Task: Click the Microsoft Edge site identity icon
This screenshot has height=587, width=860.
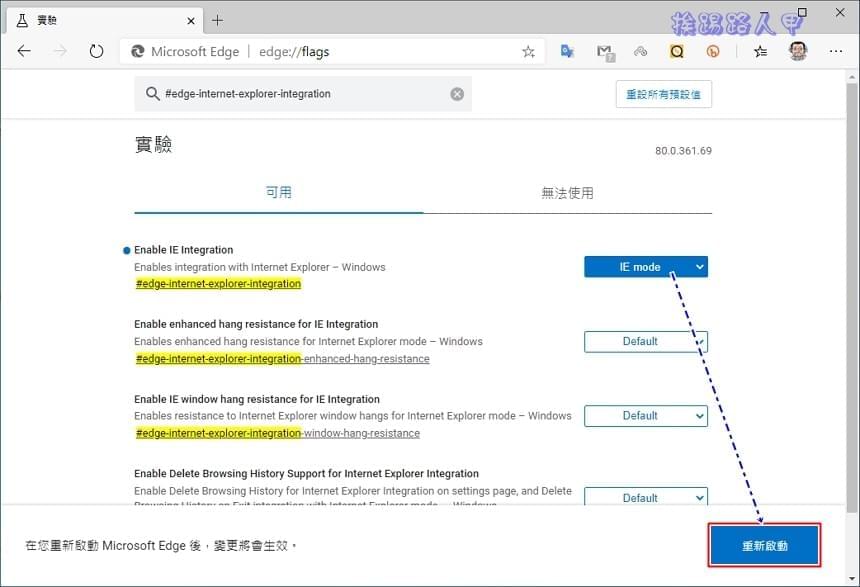Action: (x=137, y=52)
